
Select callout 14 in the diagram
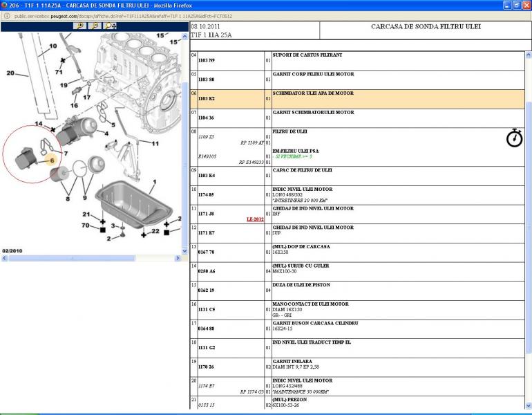(x=38, y=124)
